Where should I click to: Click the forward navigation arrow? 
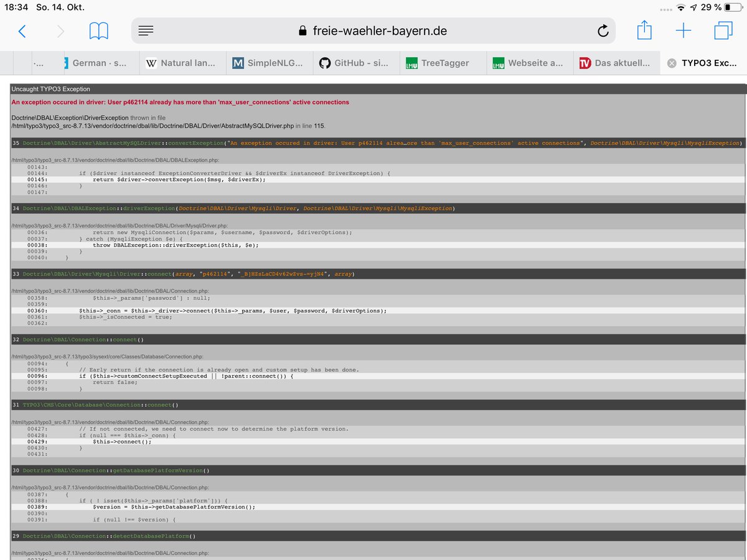(60, 31)
